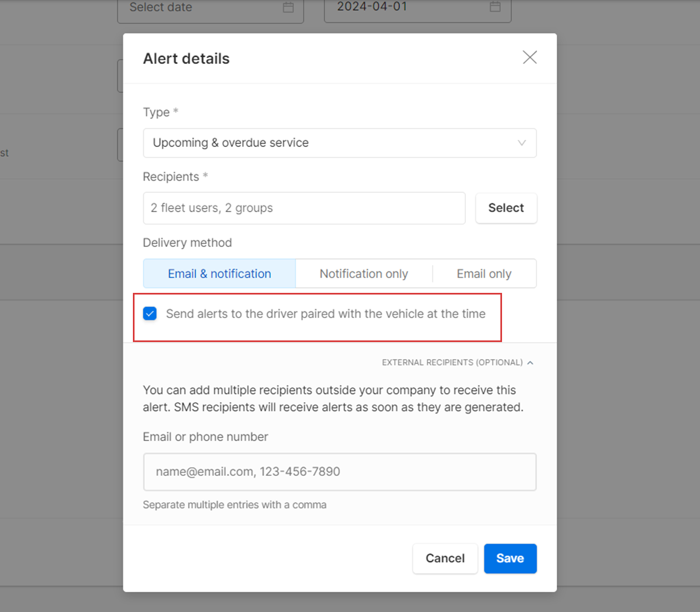Open calendar icon in Select date field behind dialog

pos(288,7)
